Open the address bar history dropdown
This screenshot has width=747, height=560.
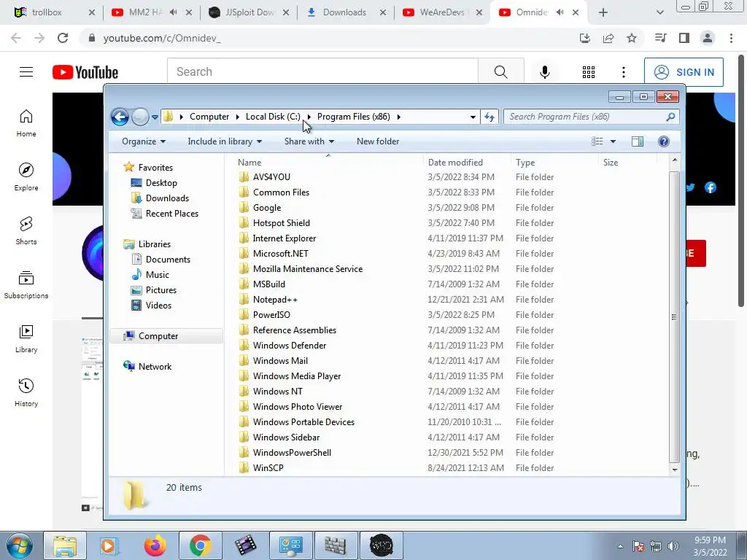tap(473, 117)
